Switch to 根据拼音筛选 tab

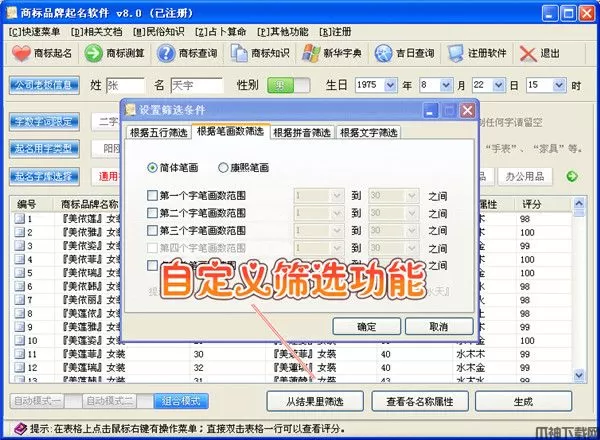coord(302,133)
